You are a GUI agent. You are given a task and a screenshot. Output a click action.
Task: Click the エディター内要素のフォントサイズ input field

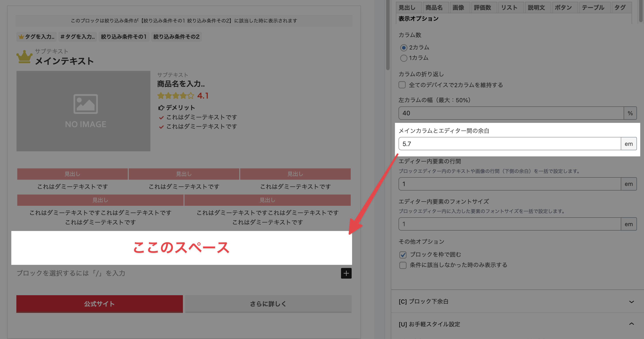pos(510,224)
